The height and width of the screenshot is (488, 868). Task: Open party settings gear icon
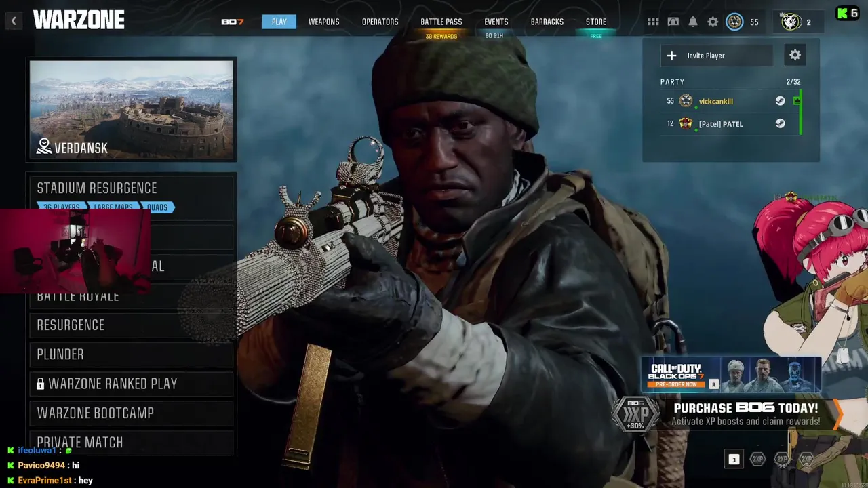click(795, 56)
